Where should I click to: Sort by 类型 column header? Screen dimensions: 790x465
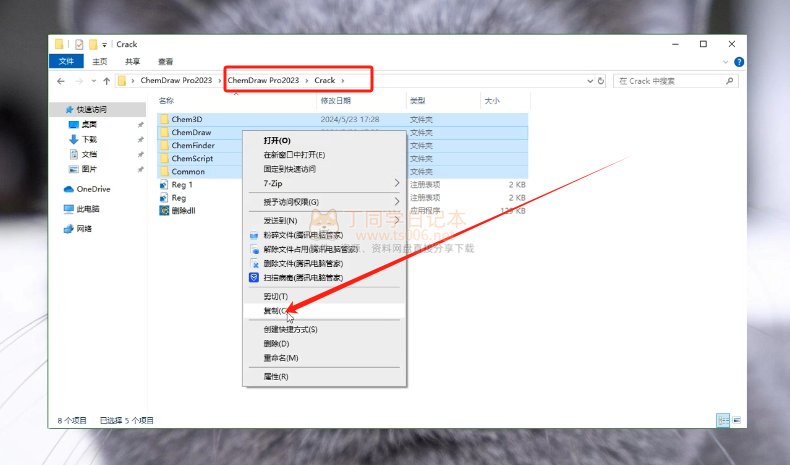(417, 101)
